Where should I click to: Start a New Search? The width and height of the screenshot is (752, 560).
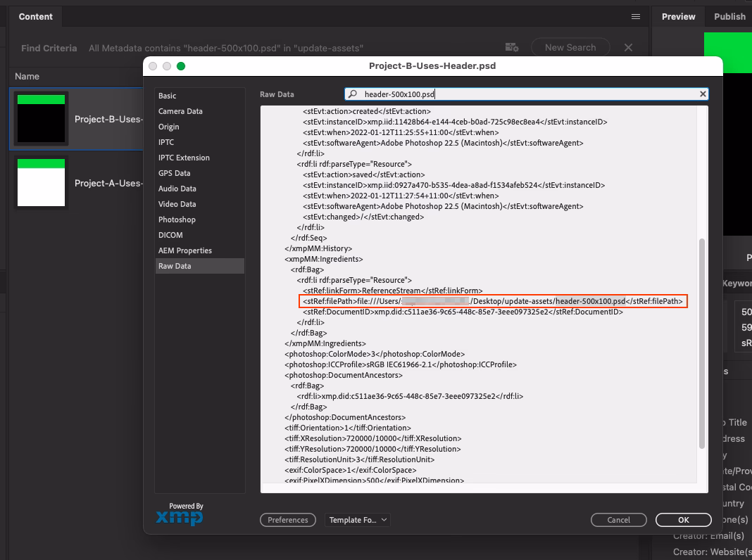pos(570,47)
